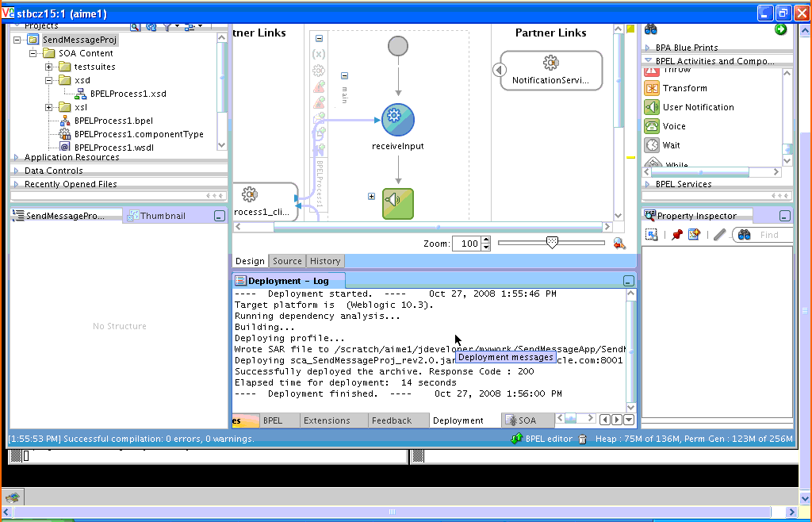Minimize the Structure panel

pyautogui.click(x=220, y=216)
